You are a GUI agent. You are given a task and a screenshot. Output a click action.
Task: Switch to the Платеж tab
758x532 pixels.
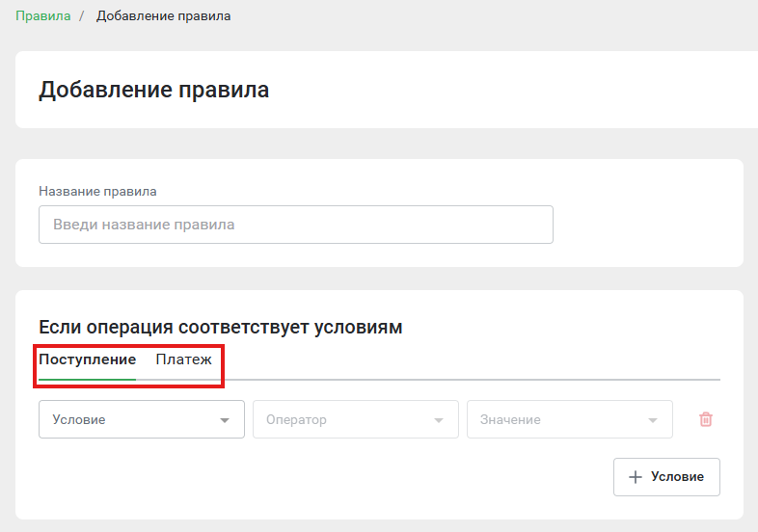pyautogui.click(x=183, y=359)
